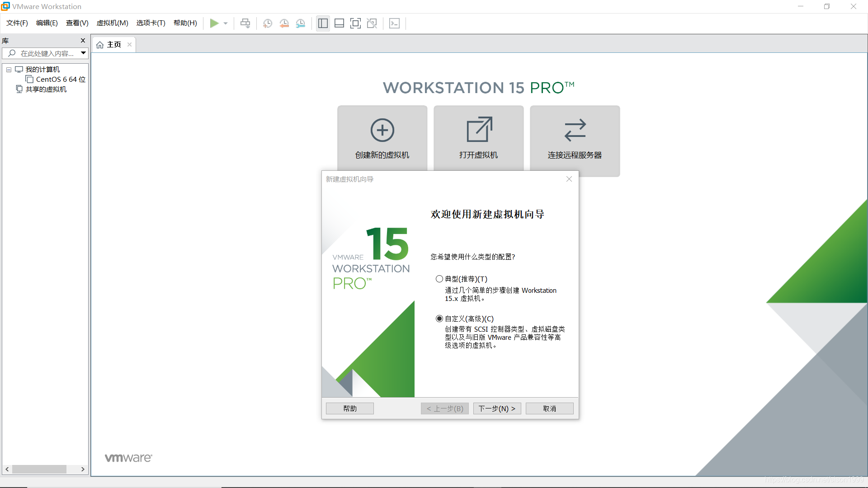The width and height of the screenshot is (868, 488).
Task: Click the Unity mode toolbar icon
Action: point(372,23)
